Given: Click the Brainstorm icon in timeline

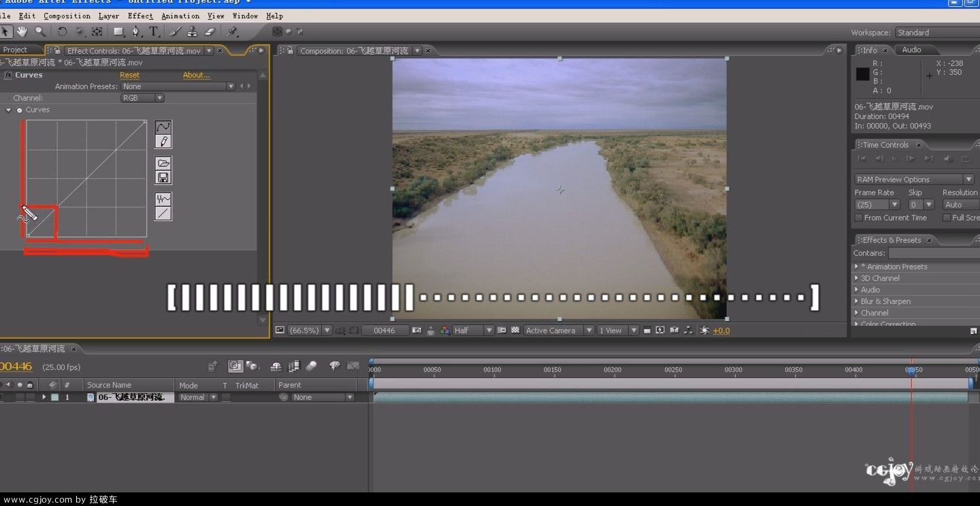Looking at the screenshot, I should tap(334, 366).
